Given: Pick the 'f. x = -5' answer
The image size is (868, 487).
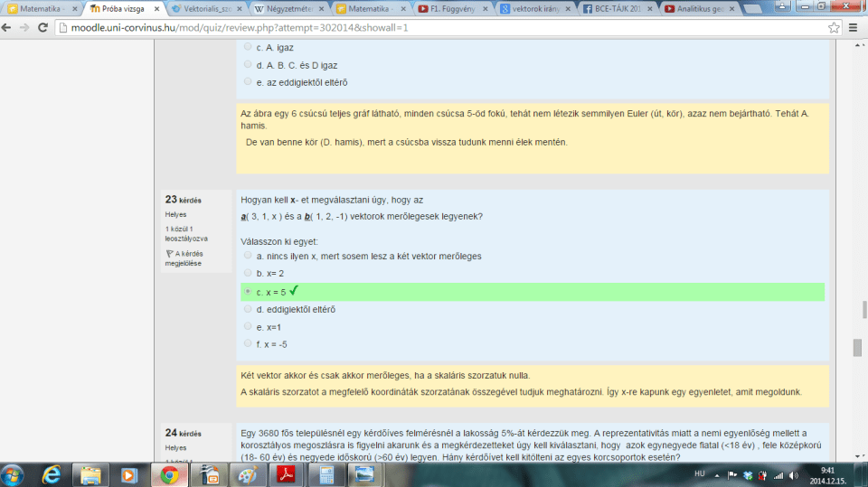Looking at the screenshot, I should coord(248,343).
